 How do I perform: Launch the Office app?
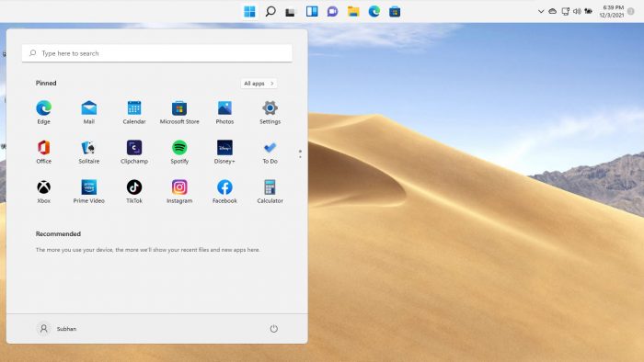pos(43,152)
